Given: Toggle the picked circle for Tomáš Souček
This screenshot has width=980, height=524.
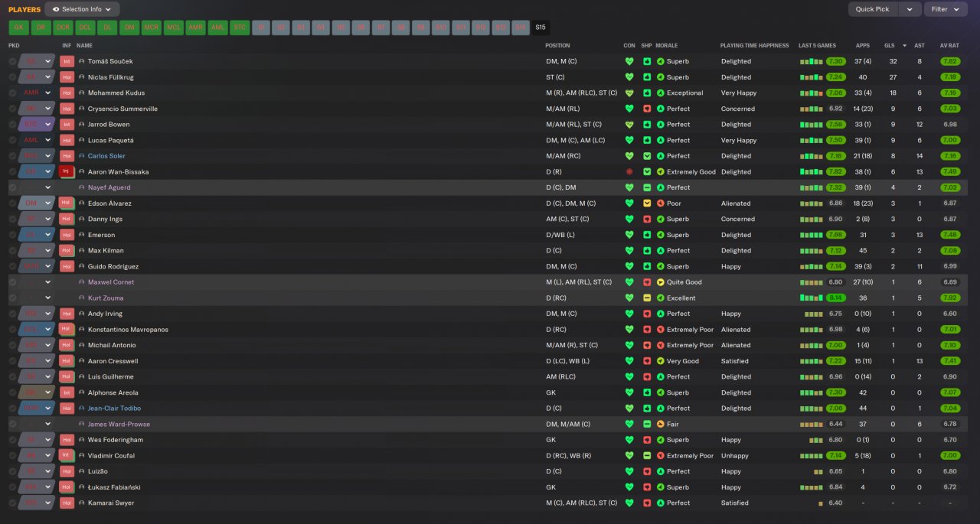Looking at the screenshot, I should 12,61.
